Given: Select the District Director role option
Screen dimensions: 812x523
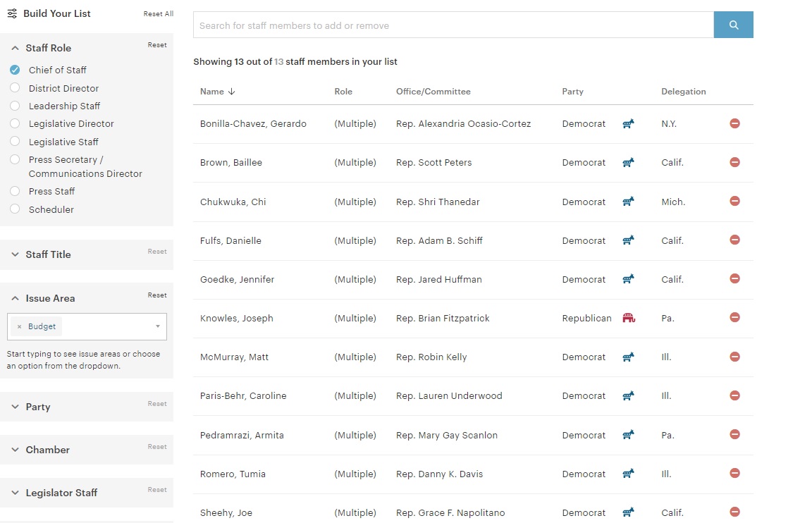Looking at the screenshot, I should coord(15,88).
